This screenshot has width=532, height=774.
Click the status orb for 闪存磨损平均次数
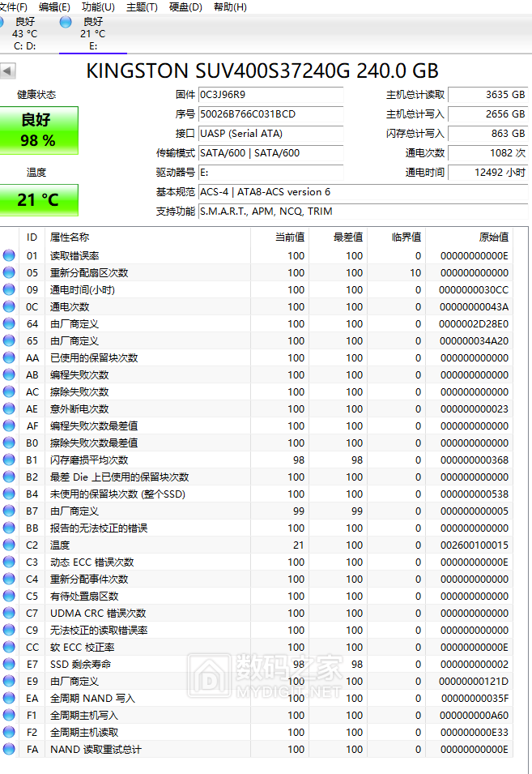[9, 460]
